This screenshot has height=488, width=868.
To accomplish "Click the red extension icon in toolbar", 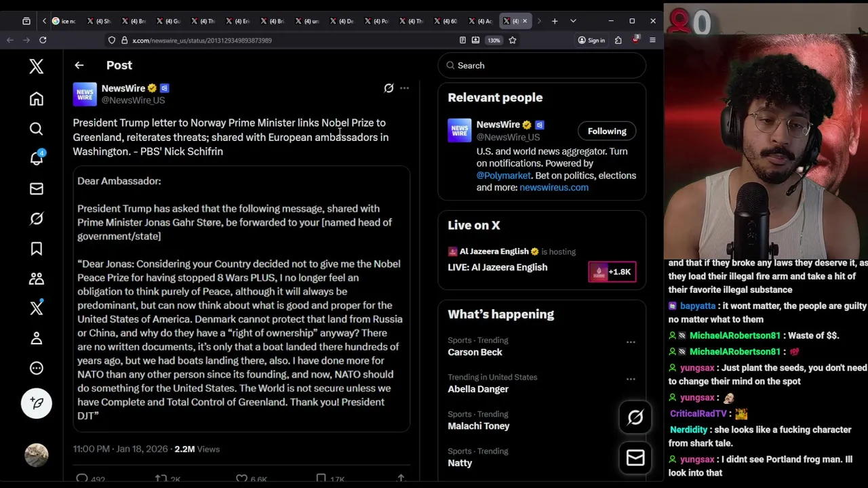I will [x=635, y=41].
